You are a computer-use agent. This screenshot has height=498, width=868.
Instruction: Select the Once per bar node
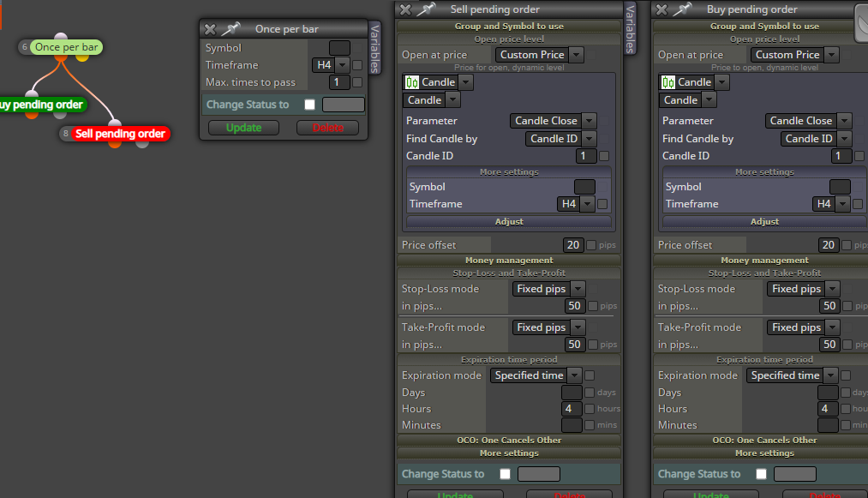(x=67, y=47)
